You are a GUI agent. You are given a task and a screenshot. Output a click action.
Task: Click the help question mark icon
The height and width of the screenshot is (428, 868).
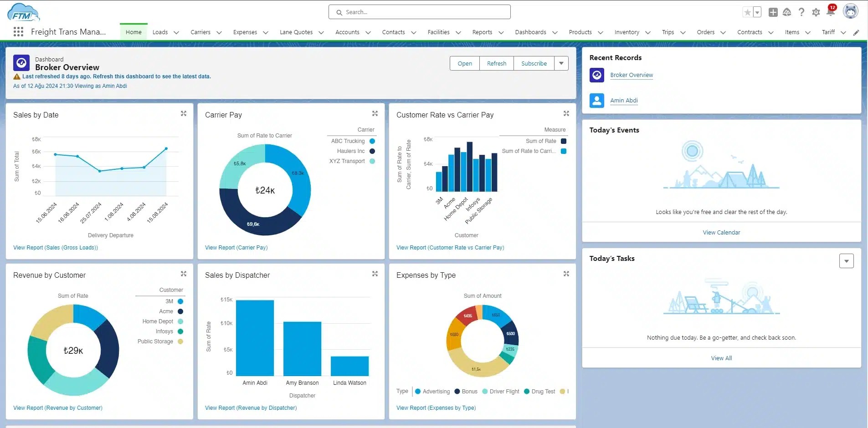point(801,12)
